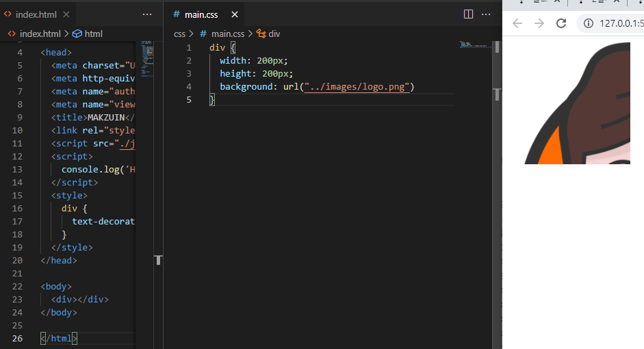The image size is (644, 349).
Task: Click the <title>MAKZUIN line
Action: [x=93, y=118]
